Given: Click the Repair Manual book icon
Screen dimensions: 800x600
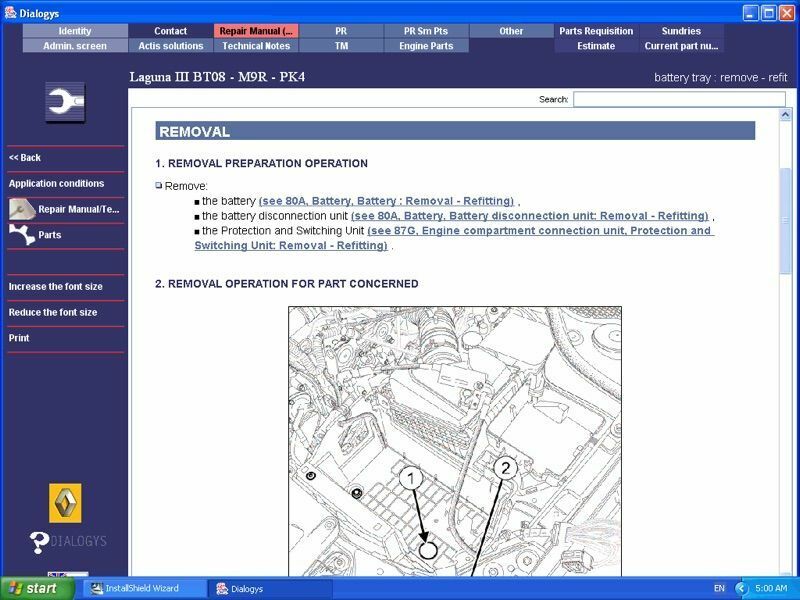Looking at the screenshot, I should 22,209.
